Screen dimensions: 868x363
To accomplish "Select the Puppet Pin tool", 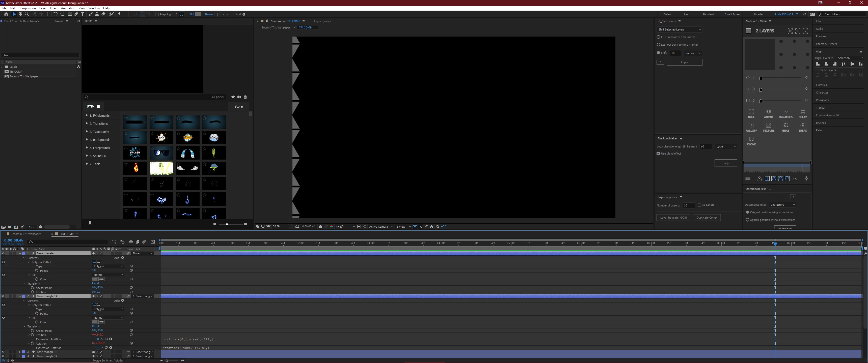I will (119, 14).
